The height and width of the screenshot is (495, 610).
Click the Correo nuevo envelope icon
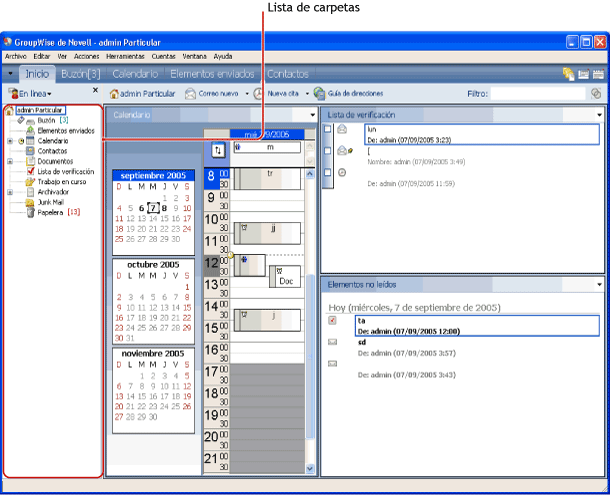pyautogui.click(x=190, y=94)
